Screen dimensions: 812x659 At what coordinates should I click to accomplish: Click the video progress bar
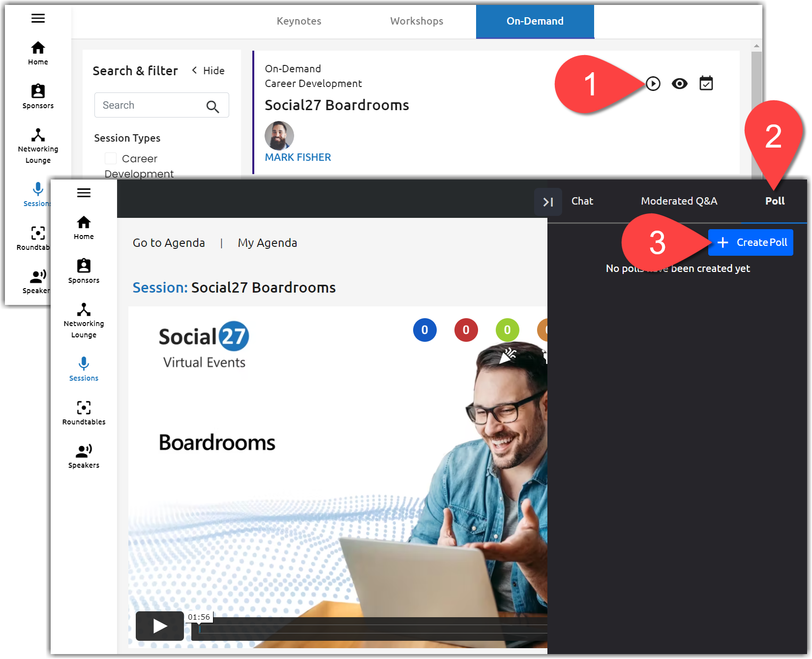(369, 629)
